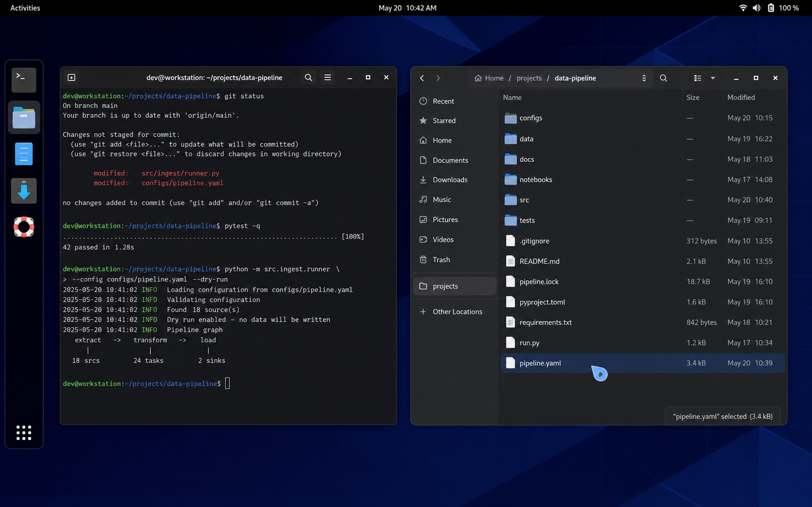The width and height of the screenshot is (812, 507).
Task: Select requirements.txt file
Action: pyautogui.click(x=643, y=323)
